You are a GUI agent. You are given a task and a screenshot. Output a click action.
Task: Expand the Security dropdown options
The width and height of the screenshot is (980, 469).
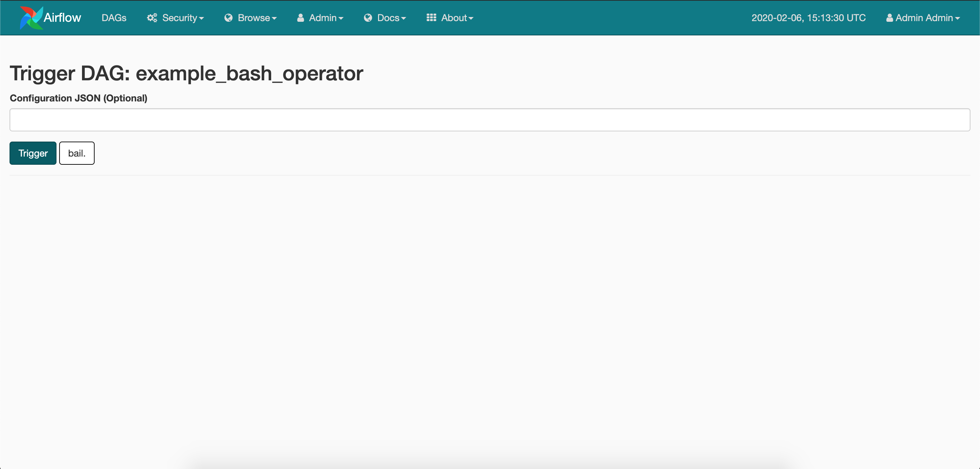pyautogui.click(x=176, y=17)
